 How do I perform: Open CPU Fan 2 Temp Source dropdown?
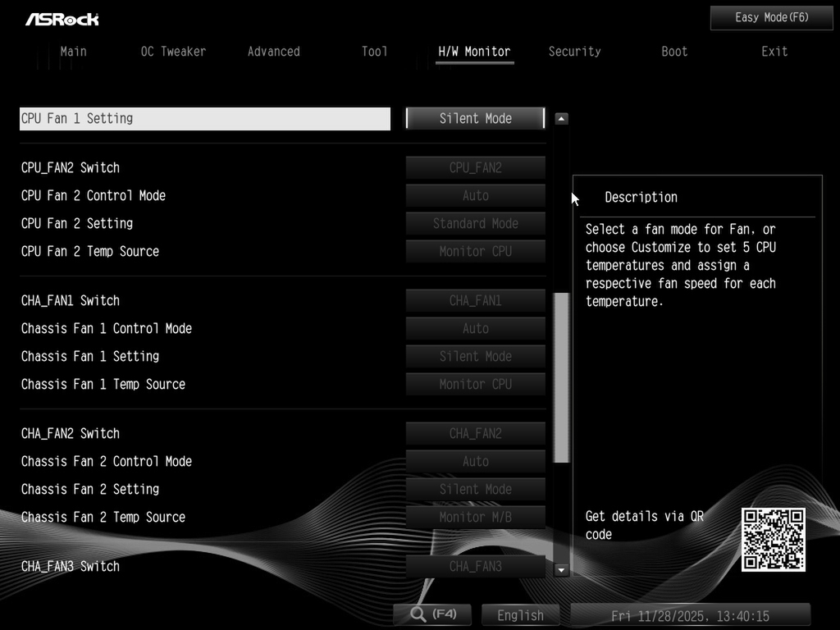click(x=476, y=251)
